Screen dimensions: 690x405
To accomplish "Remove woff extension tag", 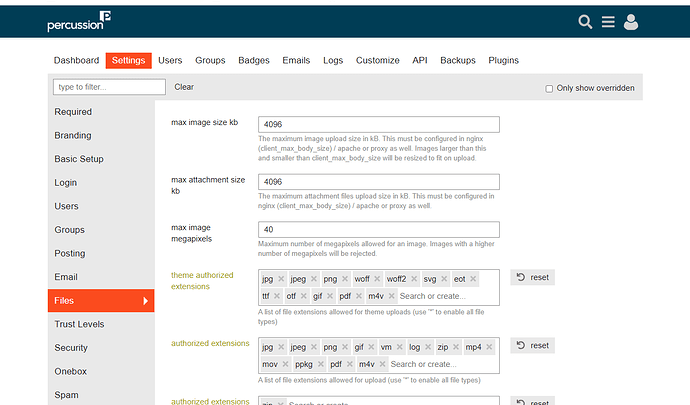I will pyautogui.click(x=377, y=279).
